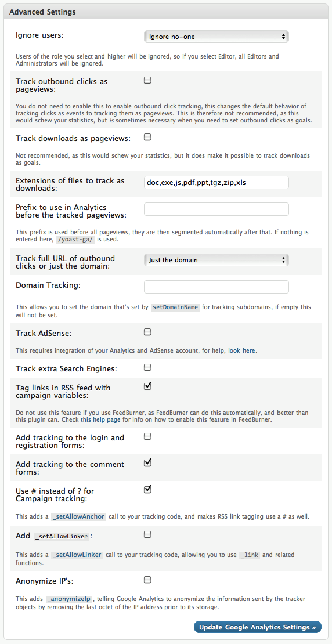Enable tracking on login and registration forms
Viewport: 332px width, 644px height.
point(147,436)
